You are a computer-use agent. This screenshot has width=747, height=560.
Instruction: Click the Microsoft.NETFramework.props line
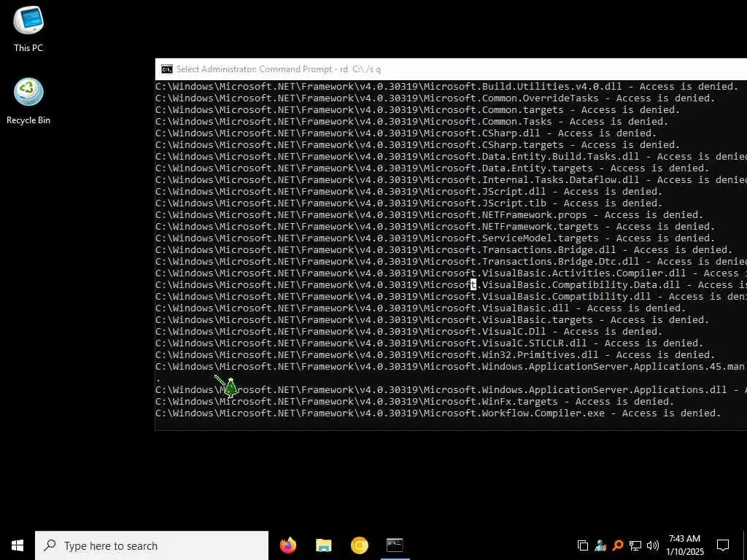coord(429,215)
